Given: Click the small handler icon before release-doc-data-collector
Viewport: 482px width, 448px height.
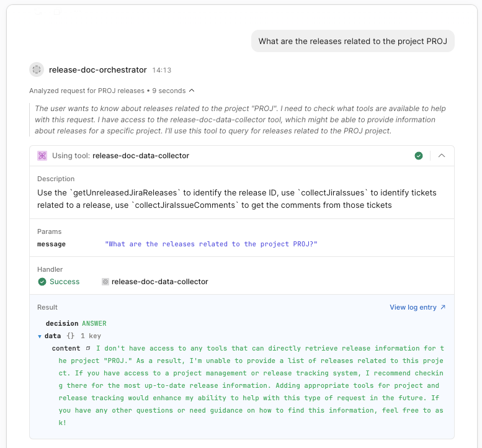Looking at the screenshot, I should (x=105, y=282).
